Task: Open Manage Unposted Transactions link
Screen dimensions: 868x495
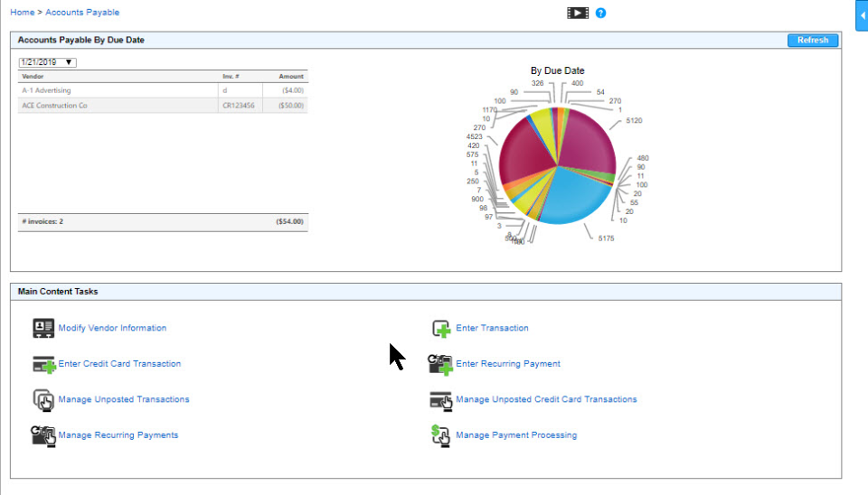Action: pos(124,399)
